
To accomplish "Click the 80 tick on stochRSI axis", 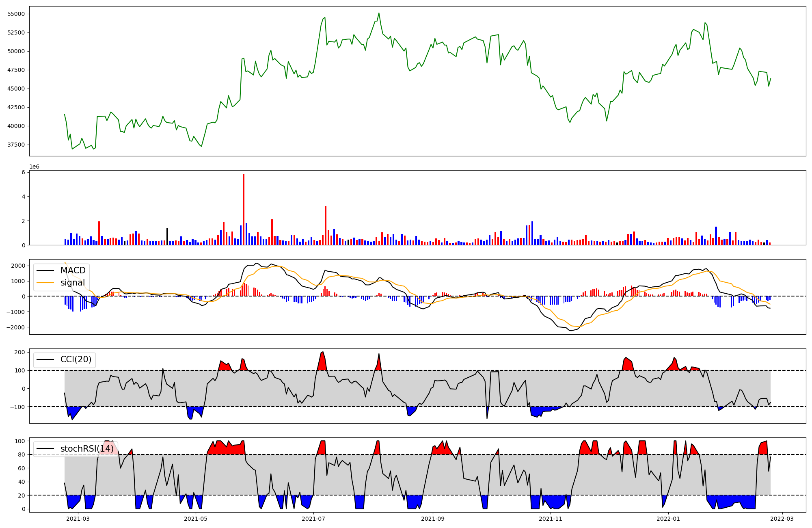I will (22, 454).
